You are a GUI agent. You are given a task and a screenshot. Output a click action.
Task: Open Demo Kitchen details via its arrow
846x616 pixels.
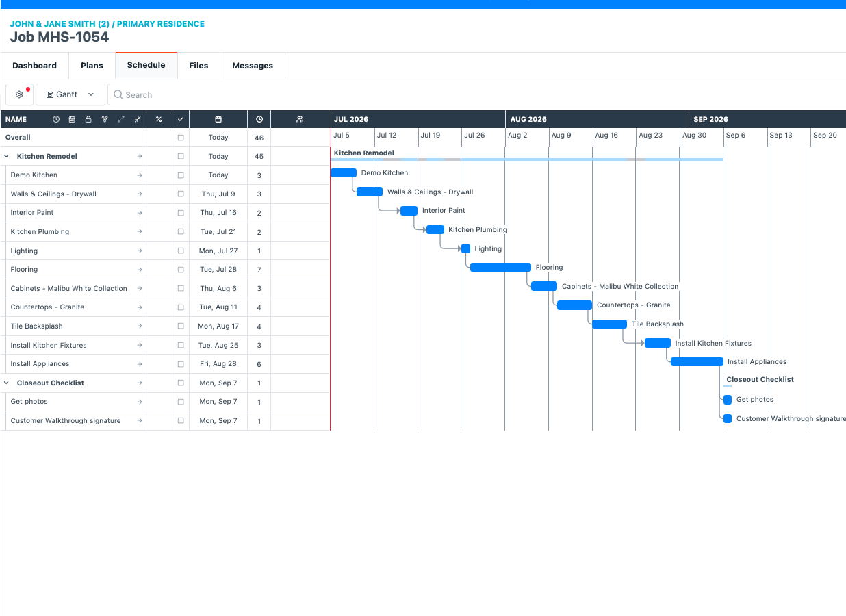click(140, 175)
